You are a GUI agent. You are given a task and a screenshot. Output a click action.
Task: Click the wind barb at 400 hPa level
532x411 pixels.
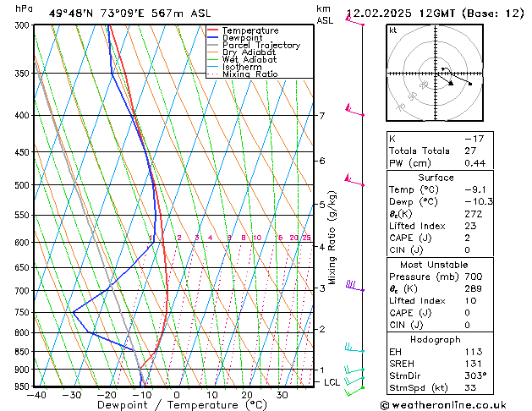coord(355,111)
